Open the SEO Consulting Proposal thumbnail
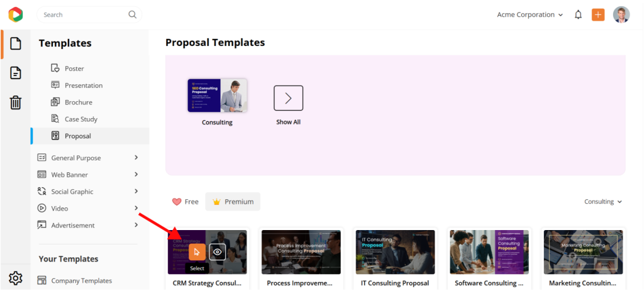644x291 pixels. pos(217,96)
